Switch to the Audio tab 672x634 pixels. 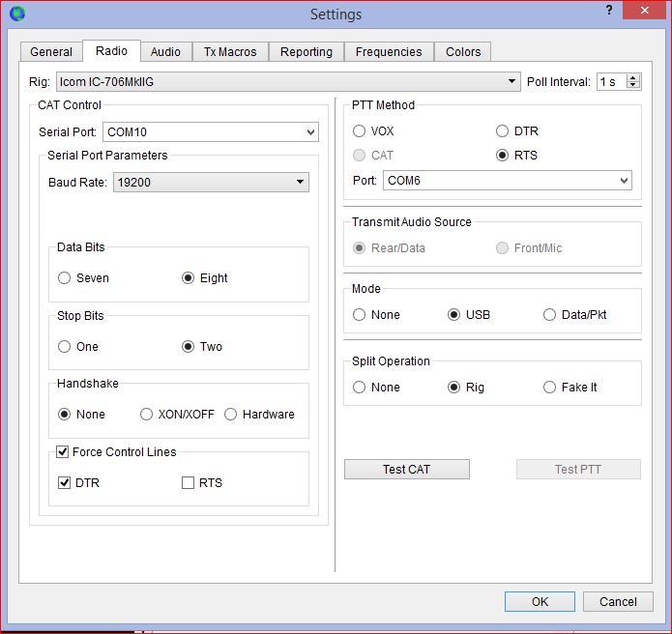[x=165, y=52]
